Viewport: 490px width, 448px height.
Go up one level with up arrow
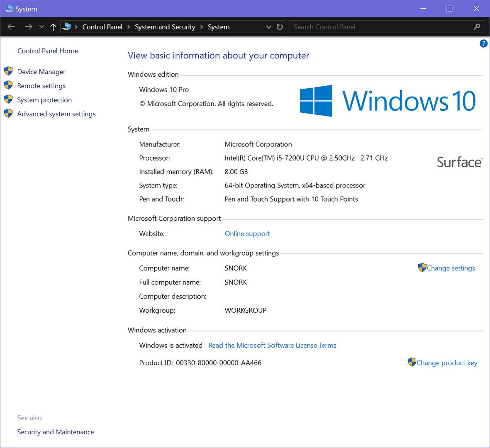[53, 27]
